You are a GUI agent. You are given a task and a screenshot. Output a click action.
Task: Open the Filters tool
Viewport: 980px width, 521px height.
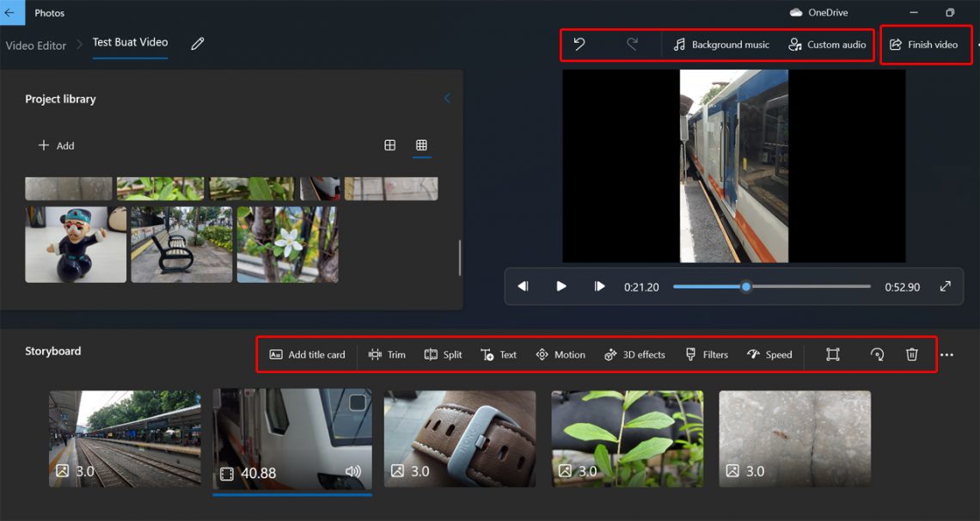[x=706, y=354]
